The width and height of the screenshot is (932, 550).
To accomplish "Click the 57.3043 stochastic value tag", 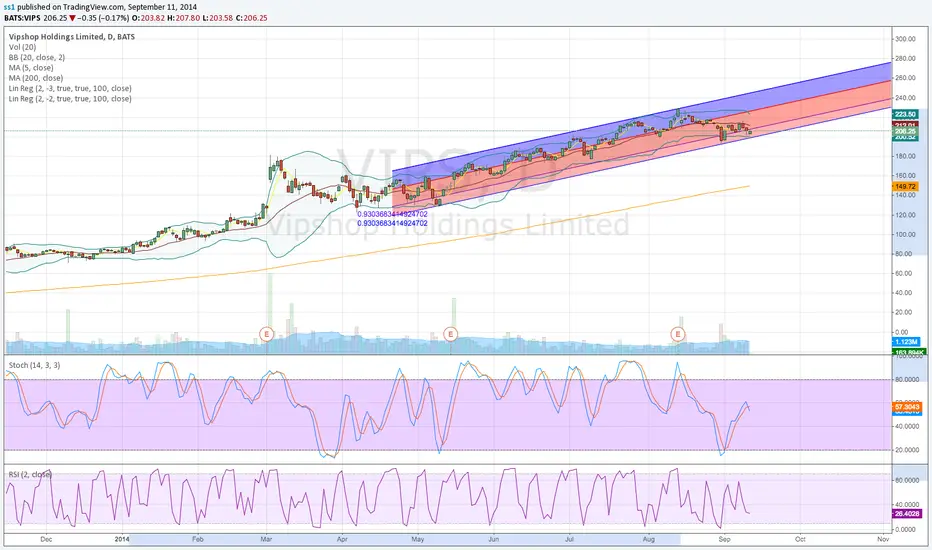I will coord(907,407).
